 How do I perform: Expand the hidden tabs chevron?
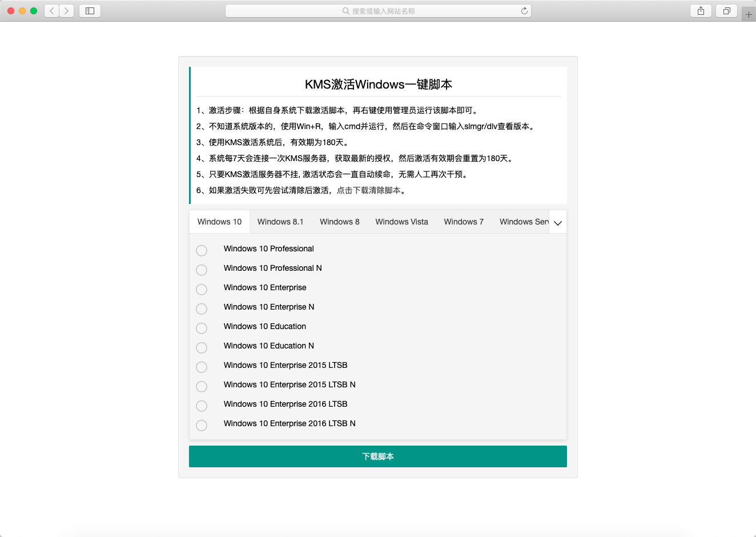[557, 222]
